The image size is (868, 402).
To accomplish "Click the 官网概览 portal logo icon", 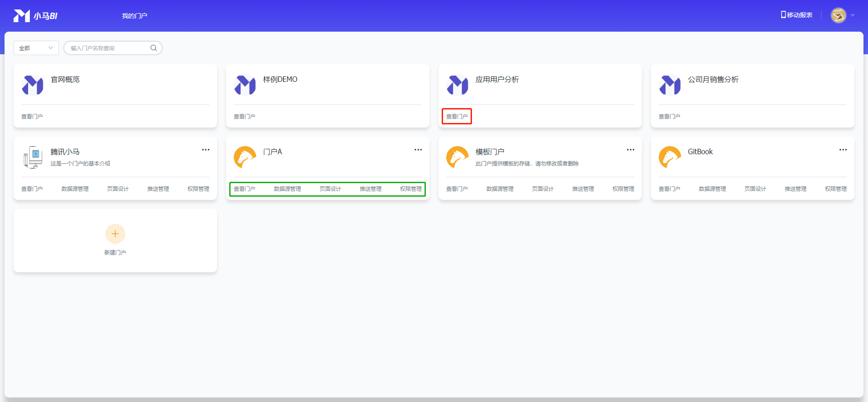I will (x=33, y=85).
